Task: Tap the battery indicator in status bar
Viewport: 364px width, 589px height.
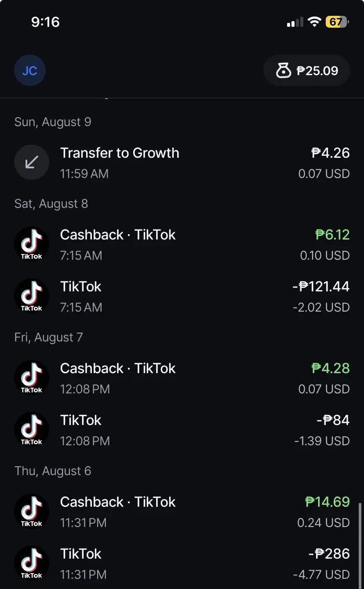Action: 337,22
